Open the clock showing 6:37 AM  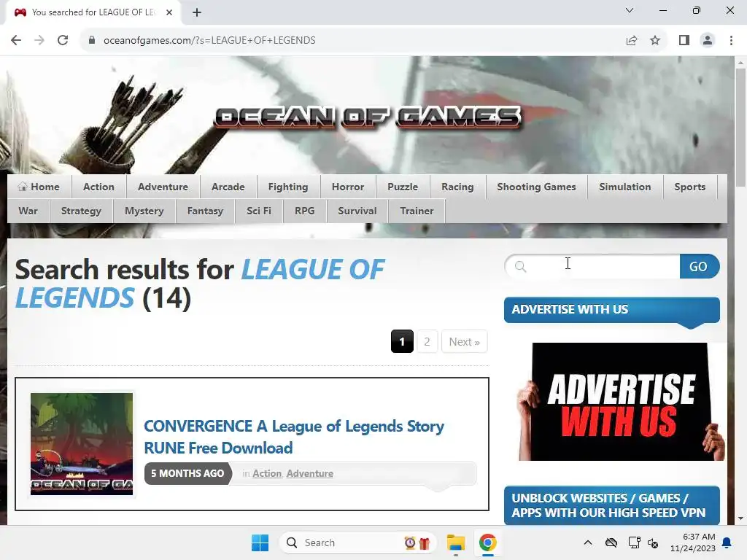coord(693,542)
